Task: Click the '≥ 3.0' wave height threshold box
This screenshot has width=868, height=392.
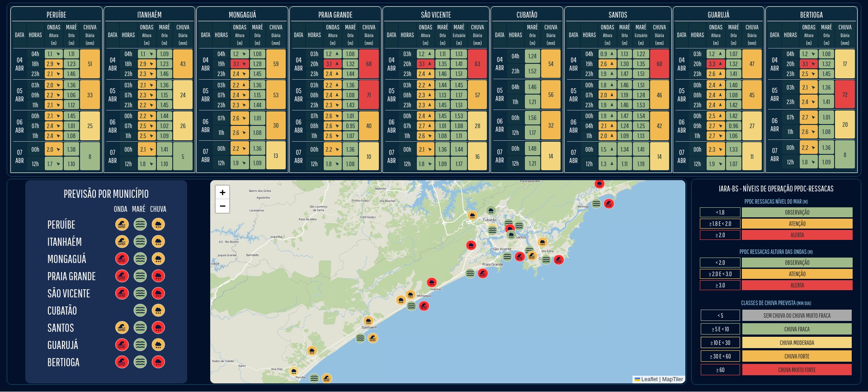Action: click(720, 285)
